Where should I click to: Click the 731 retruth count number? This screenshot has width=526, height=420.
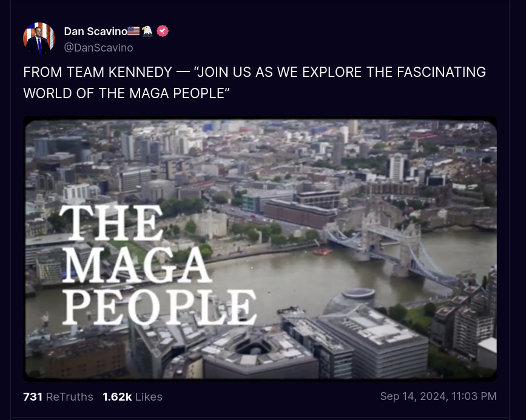tap(33, 397)
